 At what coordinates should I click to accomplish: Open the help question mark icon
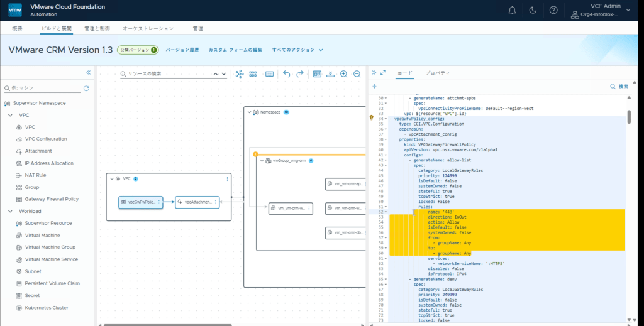click(x=553, y=10)
